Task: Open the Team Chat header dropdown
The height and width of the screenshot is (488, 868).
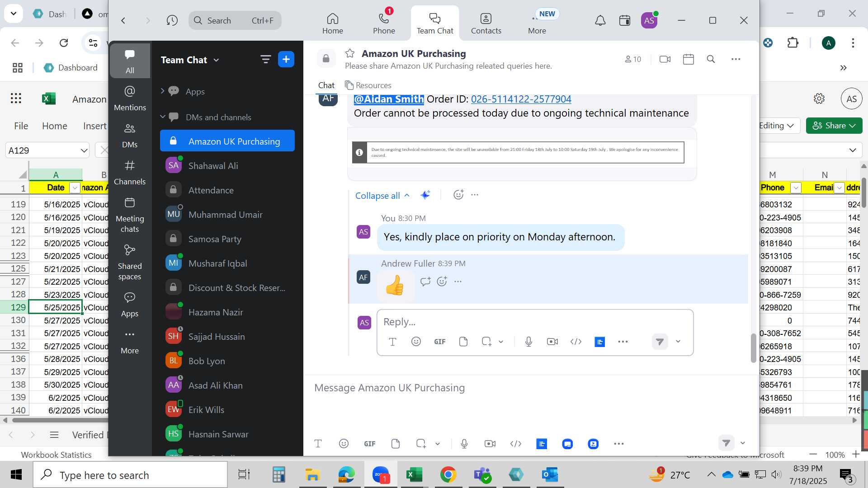Action: pyautogui.click(x=216, y=60)
